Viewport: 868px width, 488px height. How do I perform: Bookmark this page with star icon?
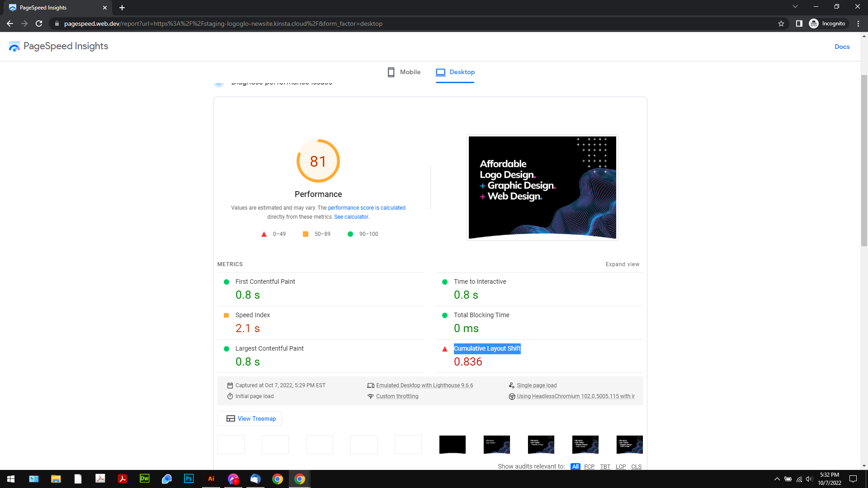(781, 23)
